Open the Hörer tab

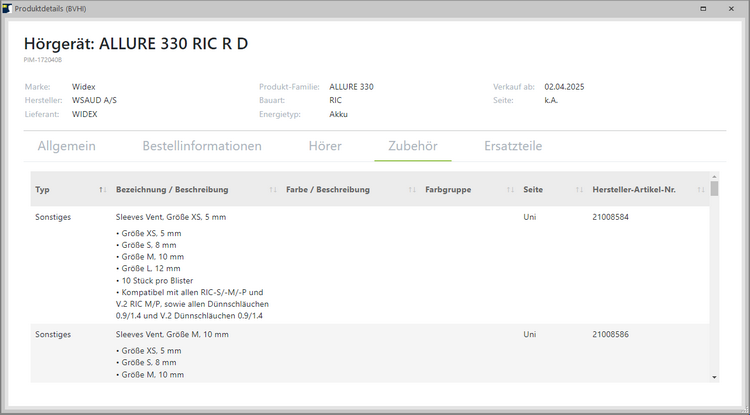coord(325,146)
